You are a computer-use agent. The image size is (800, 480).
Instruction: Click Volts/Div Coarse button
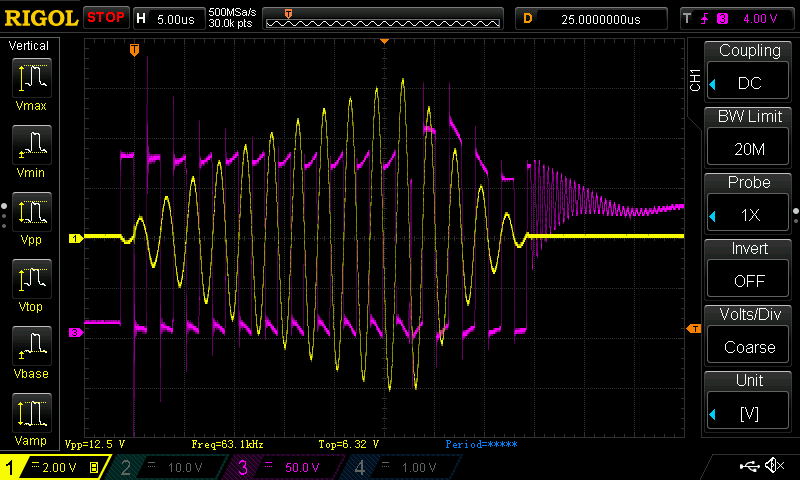749,336
